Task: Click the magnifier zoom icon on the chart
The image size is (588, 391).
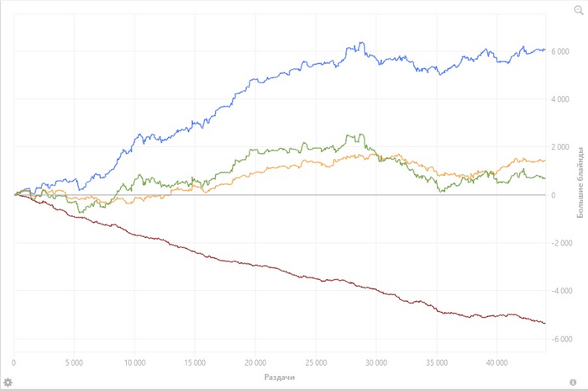Action: (x=579, y=10)
